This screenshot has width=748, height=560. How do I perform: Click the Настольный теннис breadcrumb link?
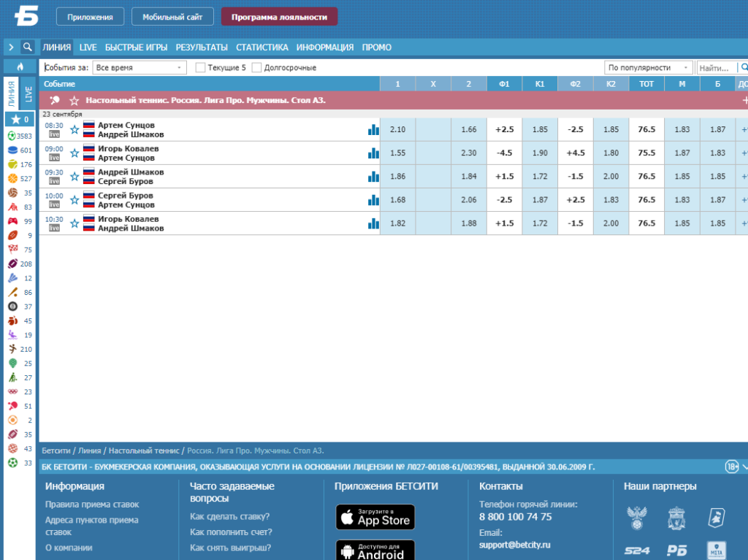pos(144,450)
